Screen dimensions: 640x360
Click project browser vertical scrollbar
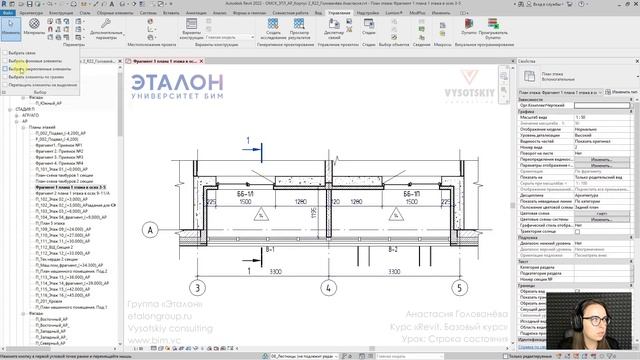click(120, 104)
